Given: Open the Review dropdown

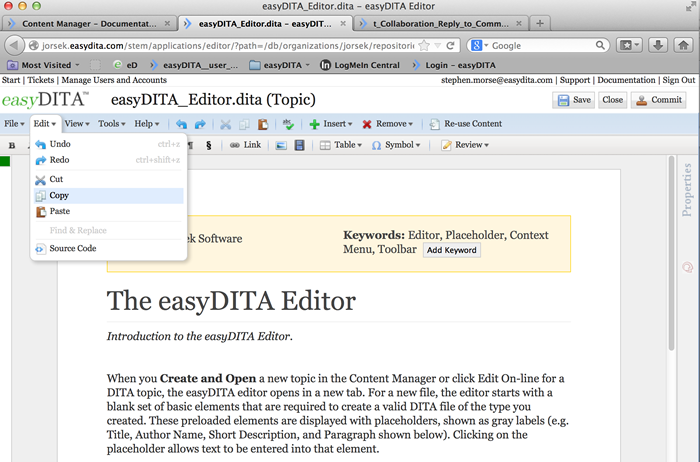Looking at the screenshot, I should click(x=465, y=145).
